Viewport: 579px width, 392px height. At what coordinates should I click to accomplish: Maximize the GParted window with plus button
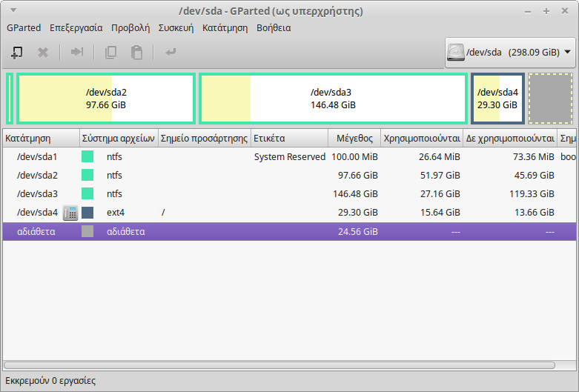coord(546,11)
